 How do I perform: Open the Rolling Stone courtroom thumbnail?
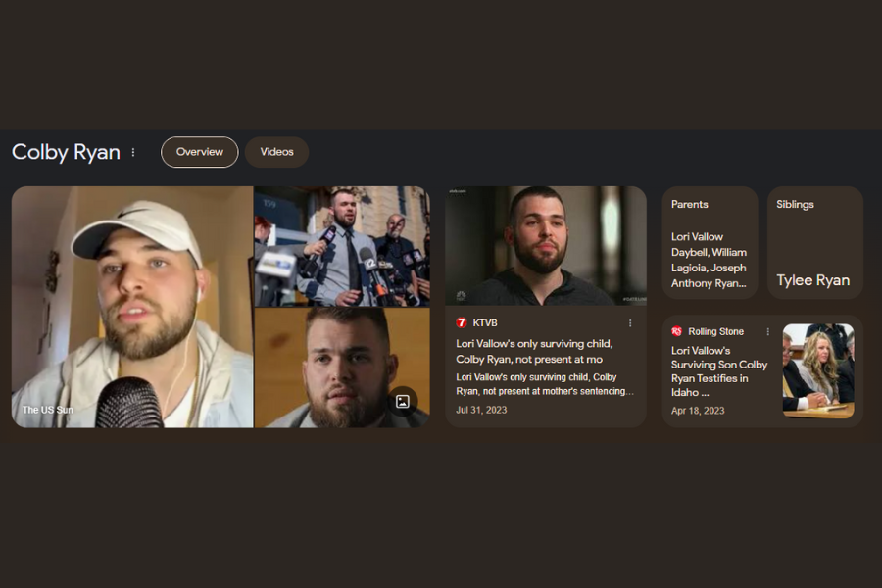click(x=818, y=370)
